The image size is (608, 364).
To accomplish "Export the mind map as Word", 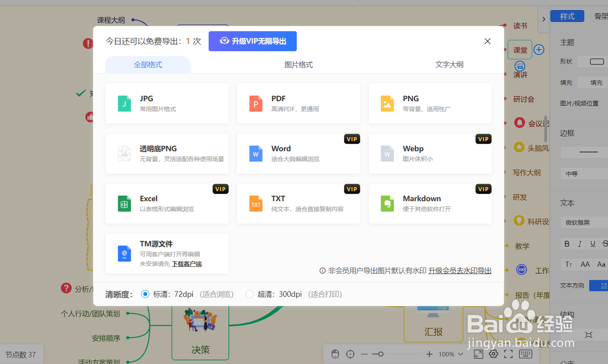I will tap(298, 153).
